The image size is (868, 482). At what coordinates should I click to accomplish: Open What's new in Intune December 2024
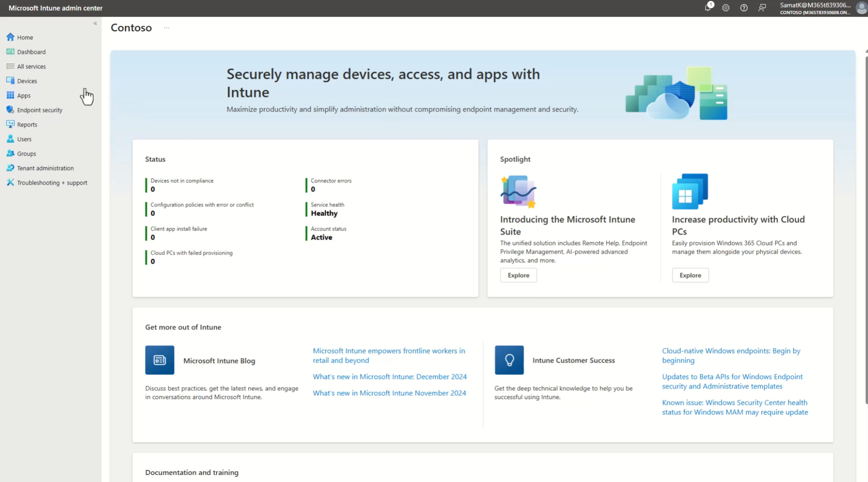pyautogui.click(x=390, y=377)
